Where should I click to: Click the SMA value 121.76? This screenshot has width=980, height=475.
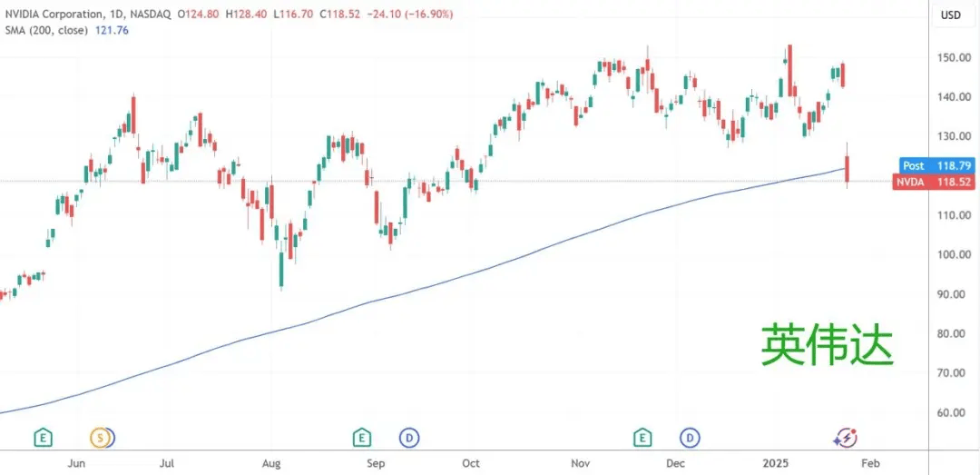click(112, 29)
